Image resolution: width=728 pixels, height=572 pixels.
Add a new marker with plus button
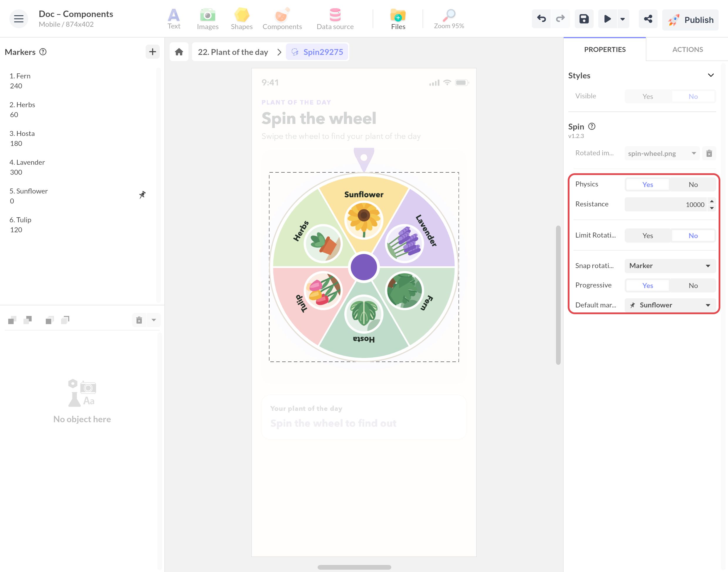coord(153,52)
